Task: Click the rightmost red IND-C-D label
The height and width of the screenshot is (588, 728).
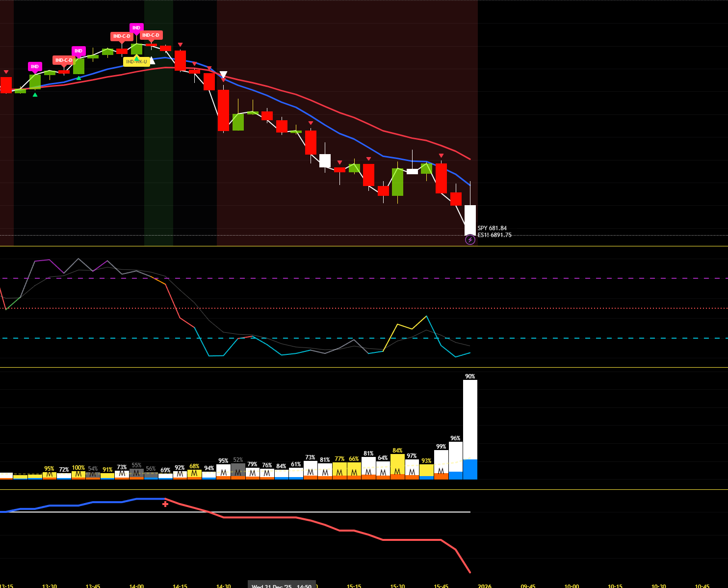Action: (151, 35)
